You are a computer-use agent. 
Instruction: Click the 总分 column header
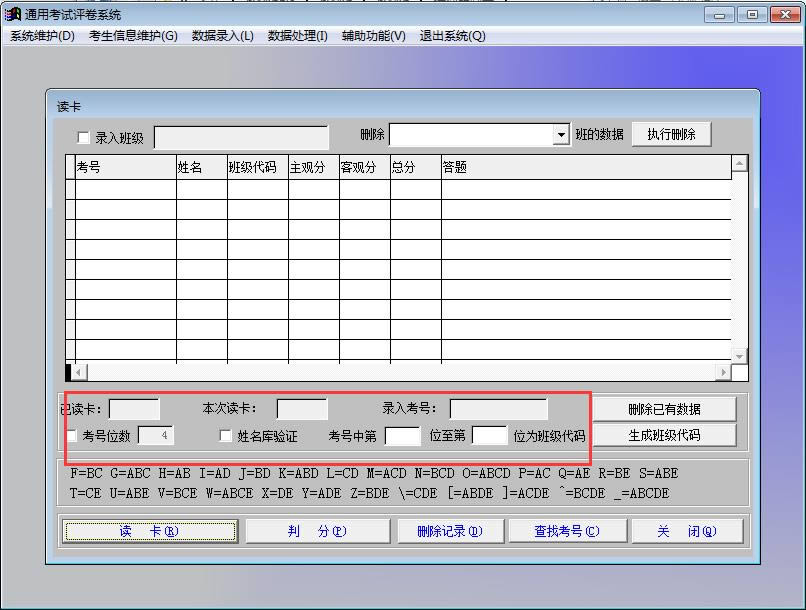[x=415, y=167]
